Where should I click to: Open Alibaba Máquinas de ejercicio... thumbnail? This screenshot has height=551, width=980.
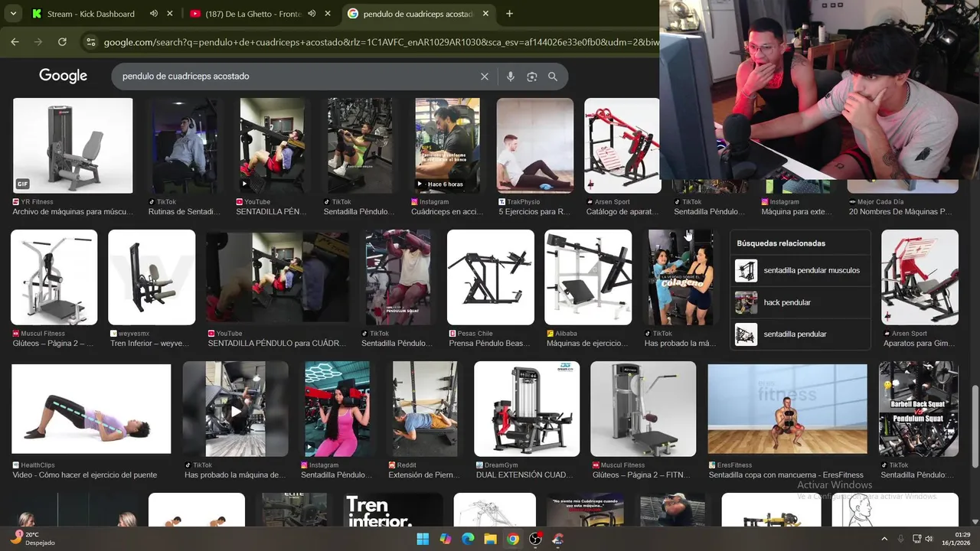588,277
